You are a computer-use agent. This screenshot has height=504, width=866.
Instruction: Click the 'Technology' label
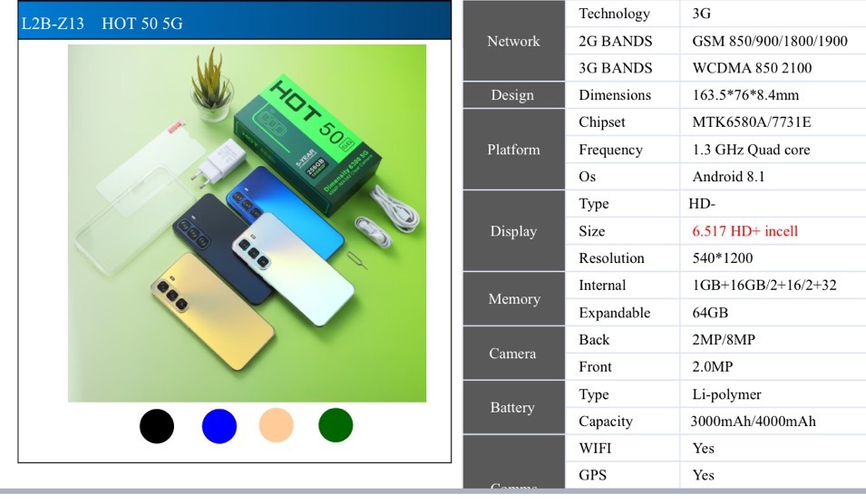[x=614, y=14]
